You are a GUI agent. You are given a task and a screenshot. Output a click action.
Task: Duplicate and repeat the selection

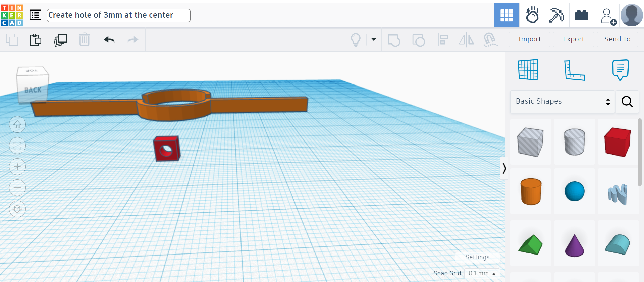[60, 40]
